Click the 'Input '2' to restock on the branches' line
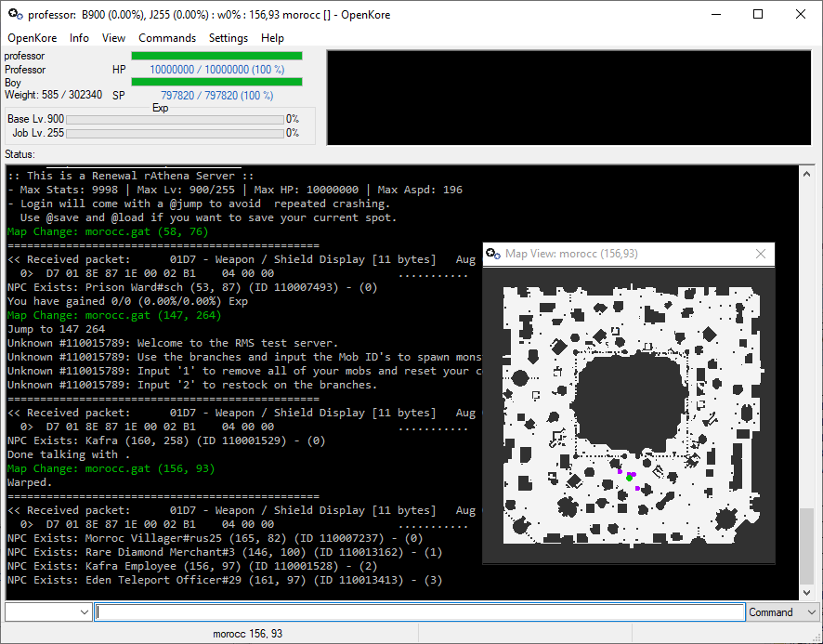This screenshot has width=823, height=644. pyautogui.click(x=192, y=385)
